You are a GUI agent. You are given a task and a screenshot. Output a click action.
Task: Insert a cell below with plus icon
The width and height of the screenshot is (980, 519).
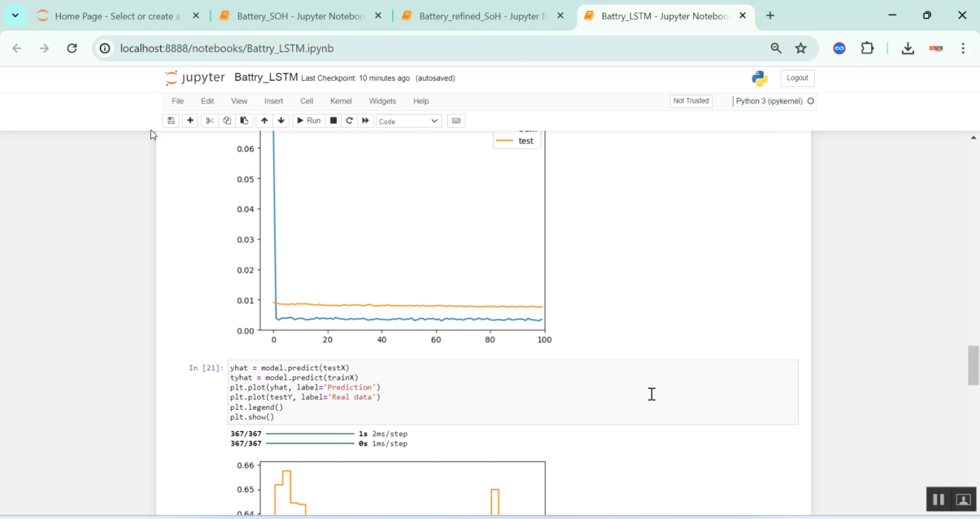coord(190,121)
